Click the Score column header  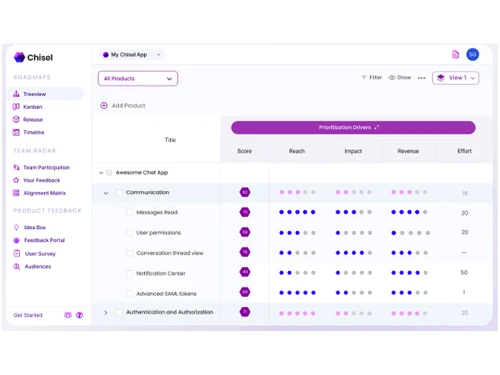tap(244, 151)
